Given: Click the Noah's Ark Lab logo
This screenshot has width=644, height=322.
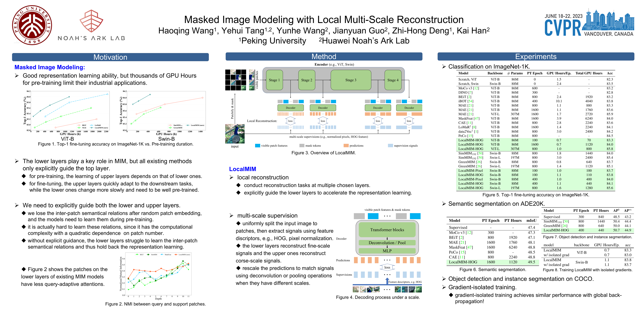Looking at the screenshot, I should click(91, 25).
